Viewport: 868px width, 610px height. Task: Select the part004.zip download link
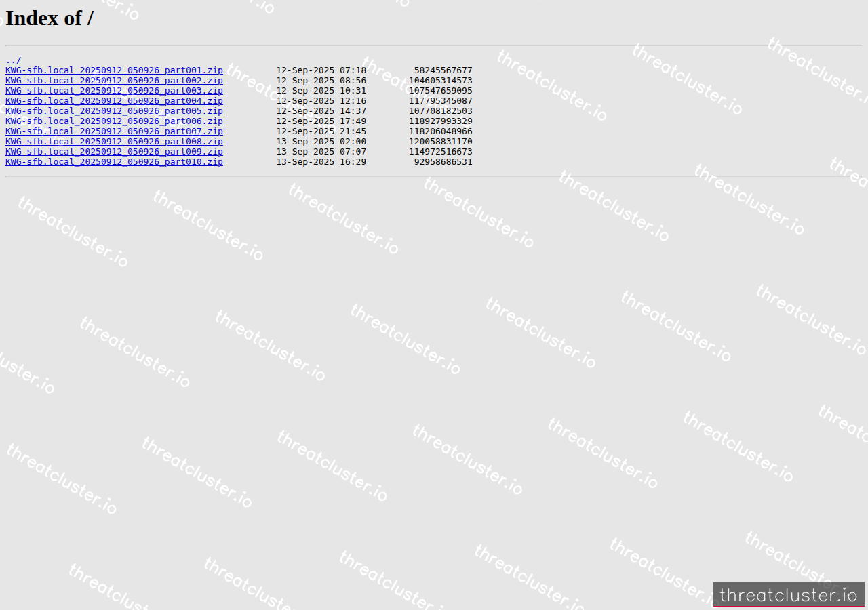[x=114, y=101]
